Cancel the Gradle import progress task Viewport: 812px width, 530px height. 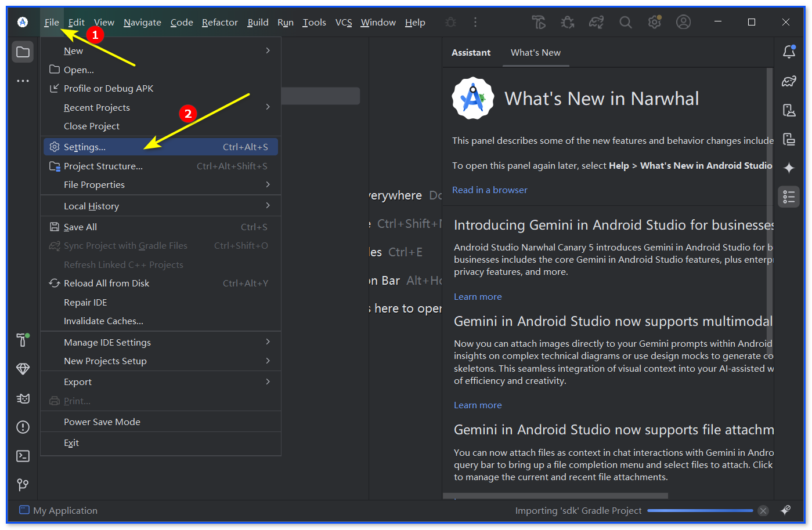click(x=763, y=511)
